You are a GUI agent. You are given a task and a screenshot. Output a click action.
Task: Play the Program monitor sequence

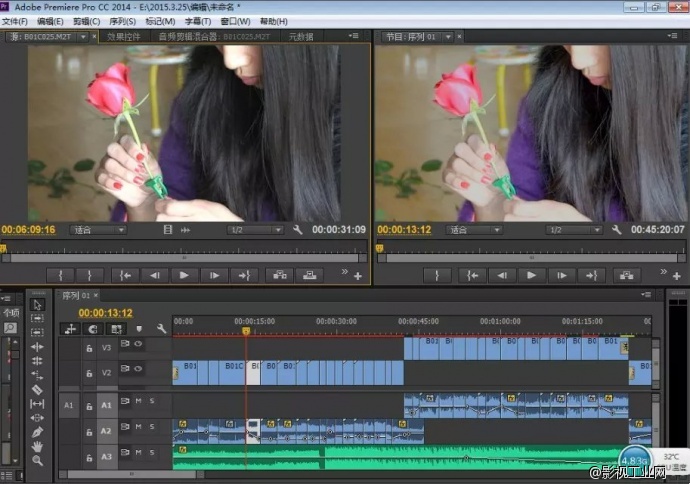click(531, 275)
